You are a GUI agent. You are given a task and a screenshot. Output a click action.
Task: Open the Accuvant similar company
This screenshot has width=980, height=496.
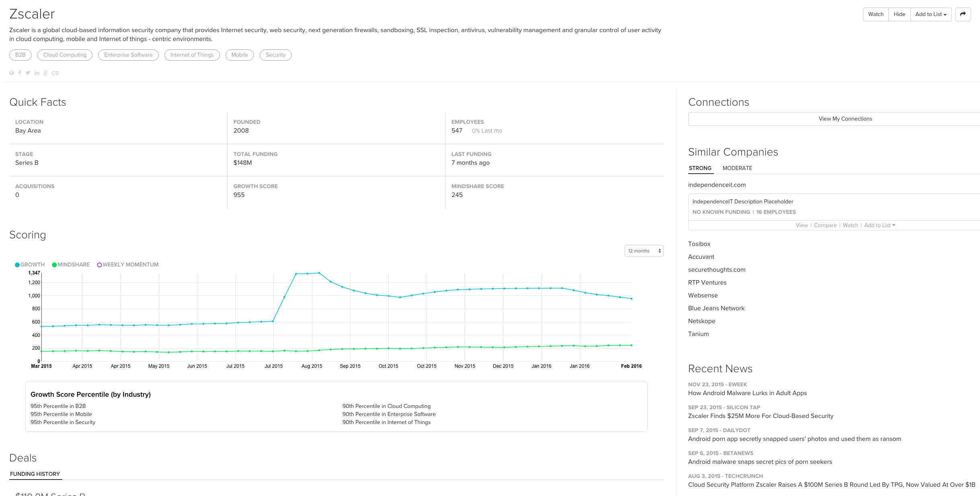(x=701, y=257)
